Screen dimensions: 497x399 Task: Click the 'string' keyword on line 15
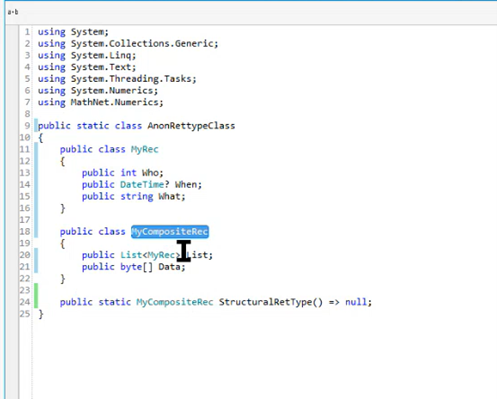137,196
